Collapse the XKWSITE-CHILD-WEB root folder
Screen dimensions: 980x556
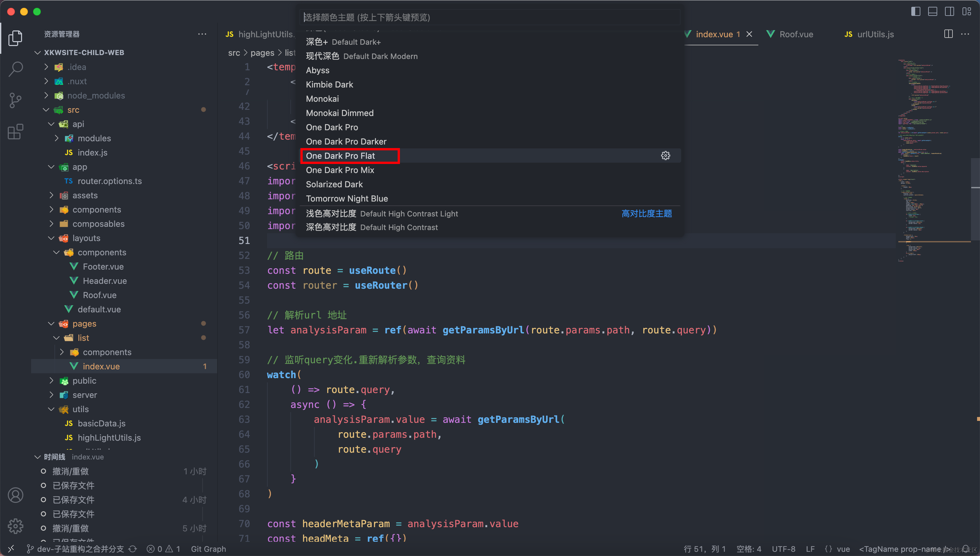[84, 52]
